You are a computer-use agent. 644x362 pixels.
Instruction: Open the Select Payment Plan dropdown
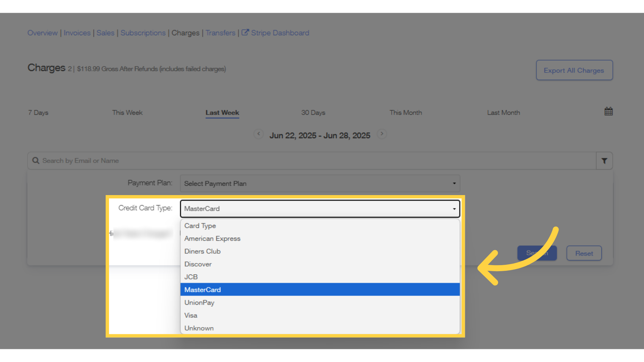click(x=320, y=183)
